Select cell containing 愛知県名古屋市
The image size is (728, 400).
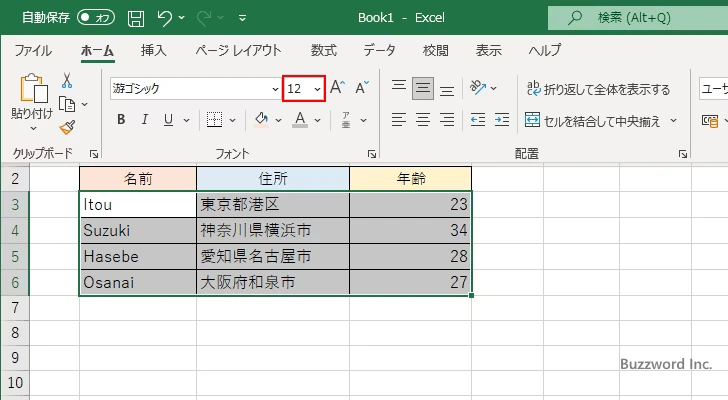[273, 256]
